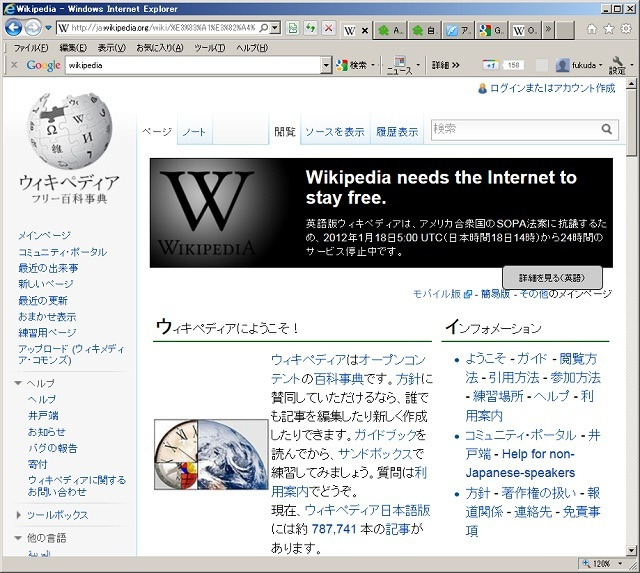This screenshot has height=573, width=640.
Task: Click the browser Forward arrow button
Action: (x=33, y=28)
